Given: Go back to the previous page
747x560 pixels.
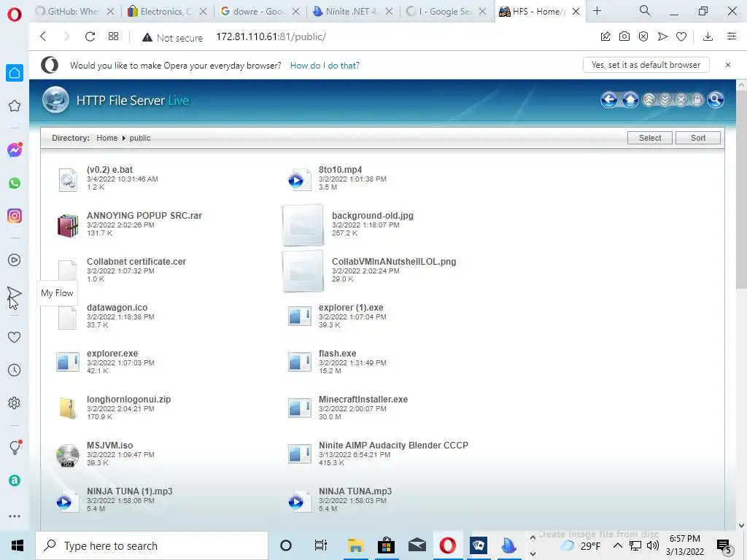Looking at the screenshot, I should (43, 36).
